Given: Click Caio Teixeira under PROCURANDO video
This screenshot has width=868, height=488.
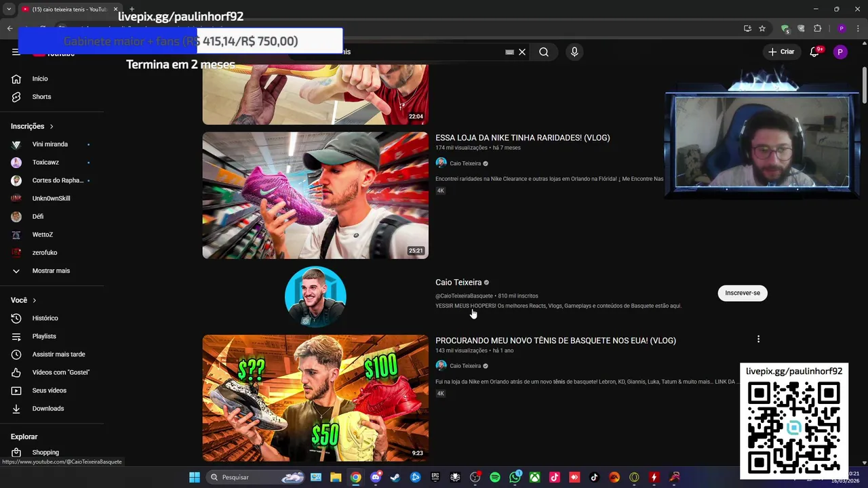Looking at the screenshot, I should click(x=465, y=366).
